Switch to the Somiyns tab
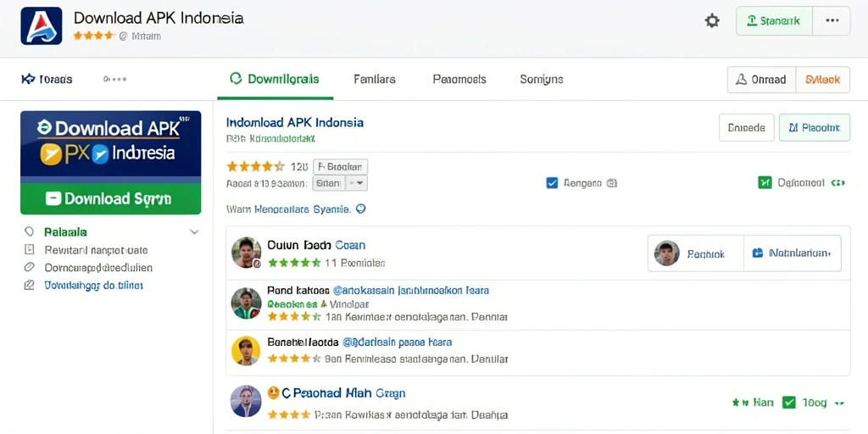Screen dimensions: 868x434 point(542,79)
